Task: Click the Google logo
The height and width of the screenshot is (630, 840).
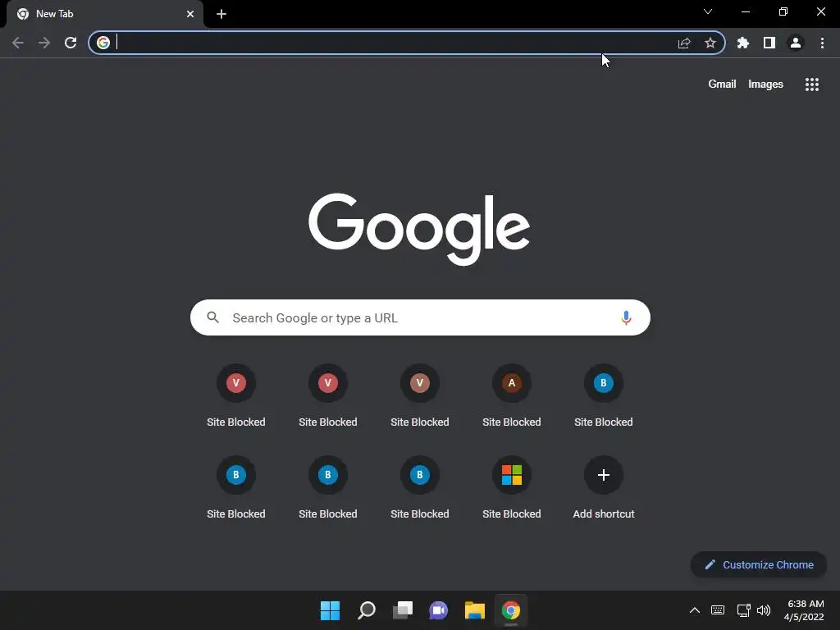Action: pos(419,229)
